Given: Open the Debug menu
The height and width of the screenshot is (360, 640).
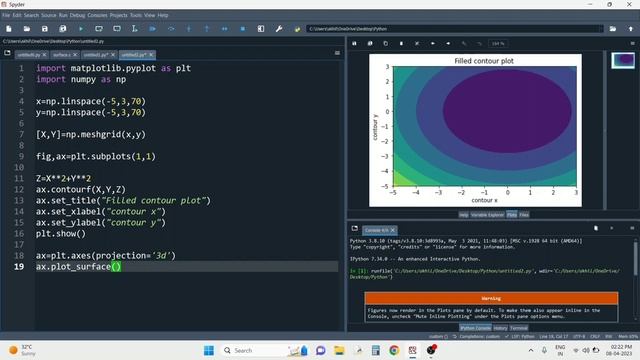Looking at the screenshot, I should 77,15.
